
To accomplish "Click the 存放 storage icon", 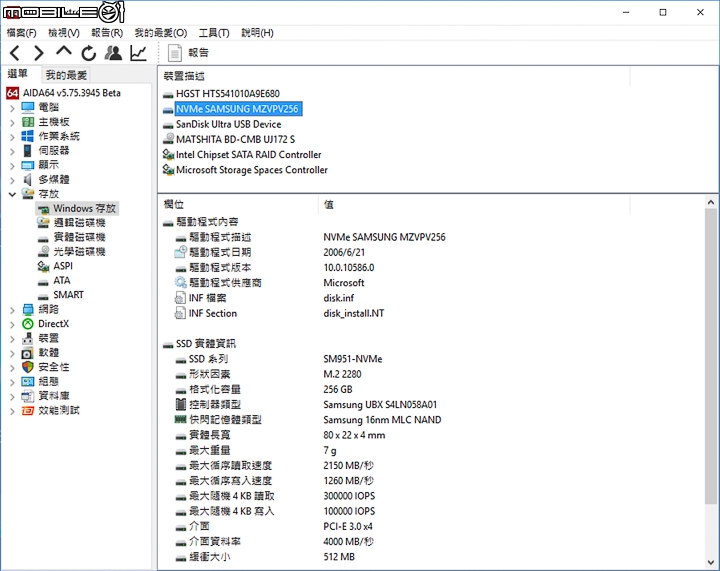I will pyautogui.click(x=28, y=194).
